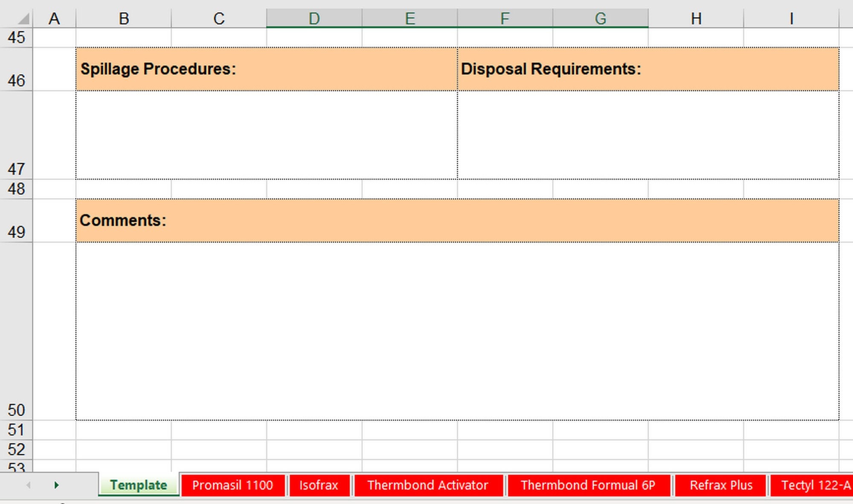This screenshot has height=504, width=853.
Task: View the Thermbond Formual 6P worksheet
Action: click(588, 485)
